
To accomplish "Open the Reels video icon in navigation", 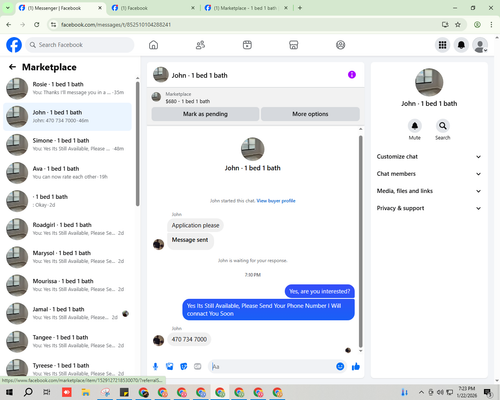I will tap(247, 45).
